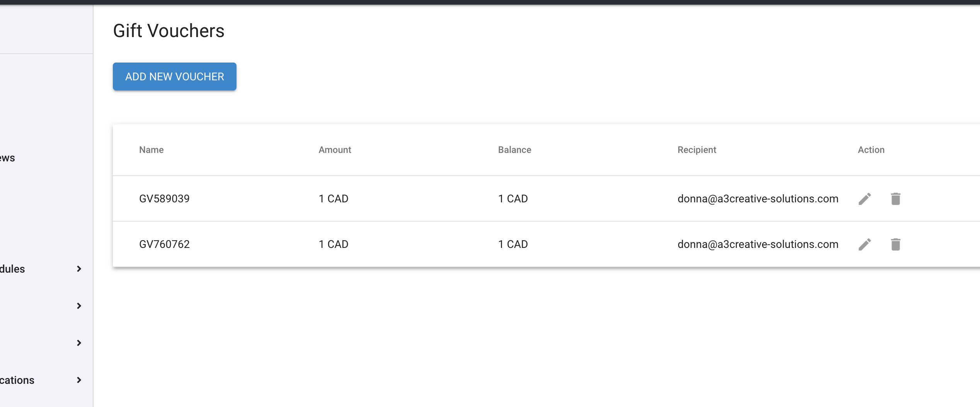Select the GV760762 voucher name
This screenshot has width=980, height=407.
click(164, 244)
